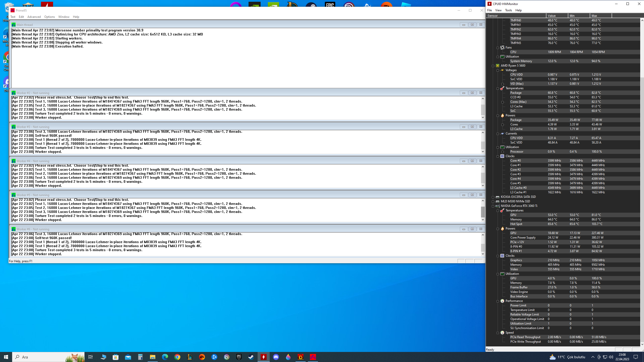
Task: Open HWMonitor Tools menu
Action: click(x=508, y=10)
